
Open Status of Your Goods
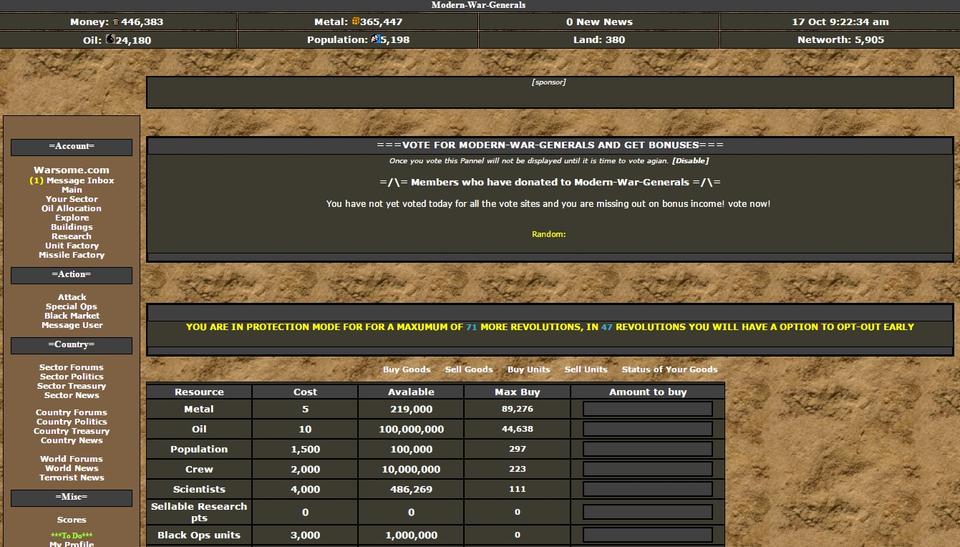click(x=669, y=370)
